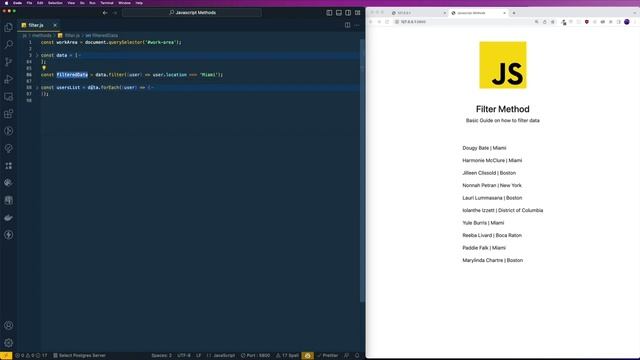Viewport: 640px width, 360px height.
Task: Click the lightbulb quick fix icon
Action: pyautogui.click(x=44, y=68)
